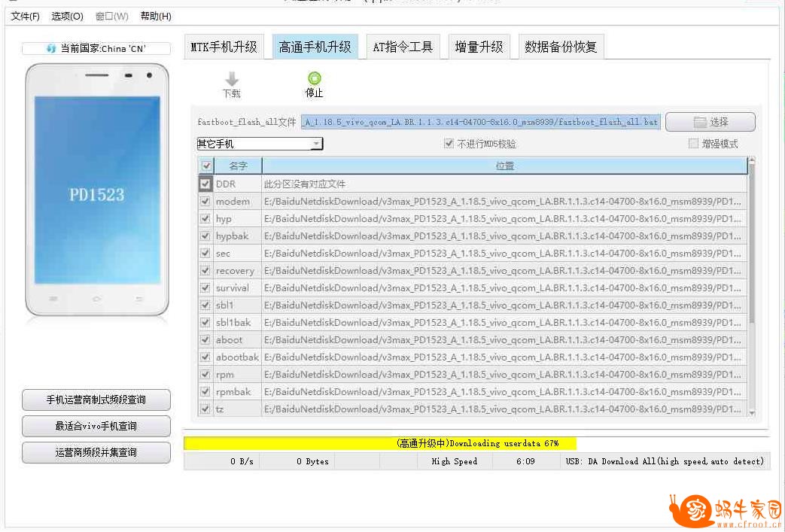Uncheck the survival partition checkbox
The width and height of the screenshot is (785, 532).
(205, 287)
